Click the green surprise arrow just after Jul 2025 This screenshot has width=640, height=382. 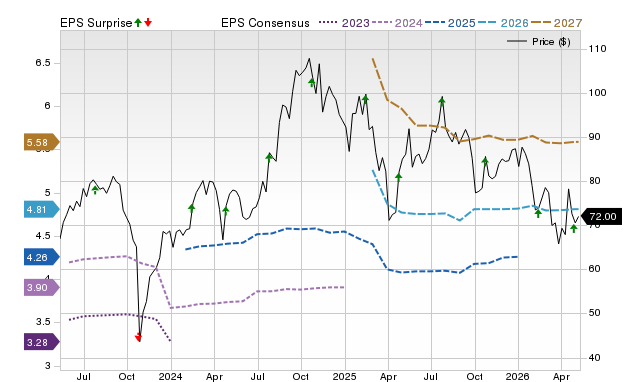(442, 101)
